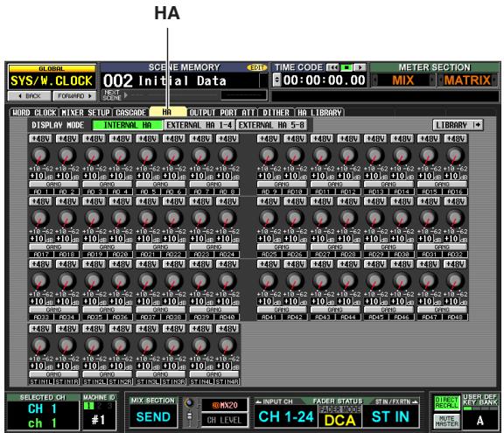Viewport: 504px width, 433px height.
Task: Click the arrow left of METER SECTION MATRIX
Action: pos(440,80)
